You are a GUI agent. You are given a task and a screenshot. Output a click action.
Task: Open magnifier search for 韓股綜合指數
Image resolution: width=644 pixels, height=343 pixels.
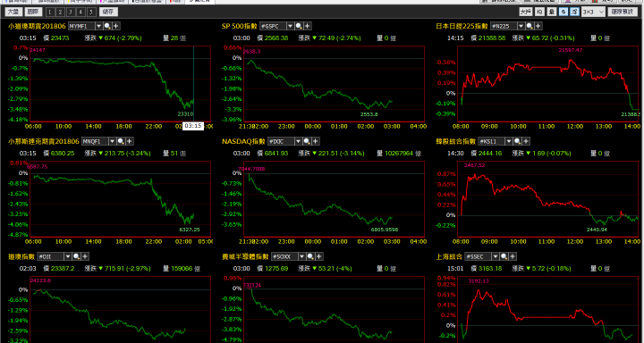click(517, 141)
